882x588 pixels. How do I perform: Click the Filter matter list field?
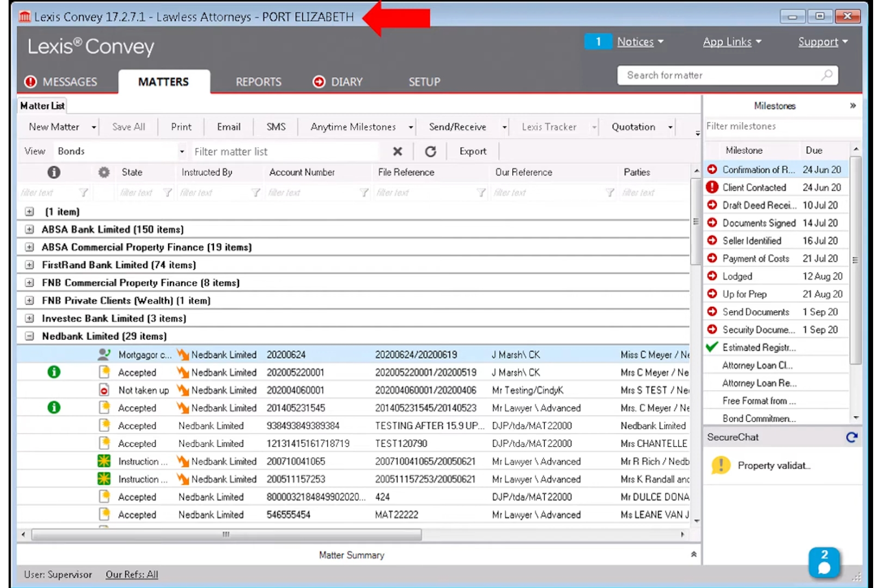click(x=285, y=151)
